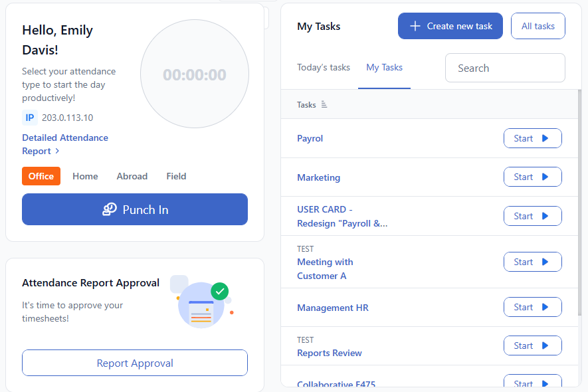Select the Office attendance type
Screen dimensions: 588x392
(41, 176)
